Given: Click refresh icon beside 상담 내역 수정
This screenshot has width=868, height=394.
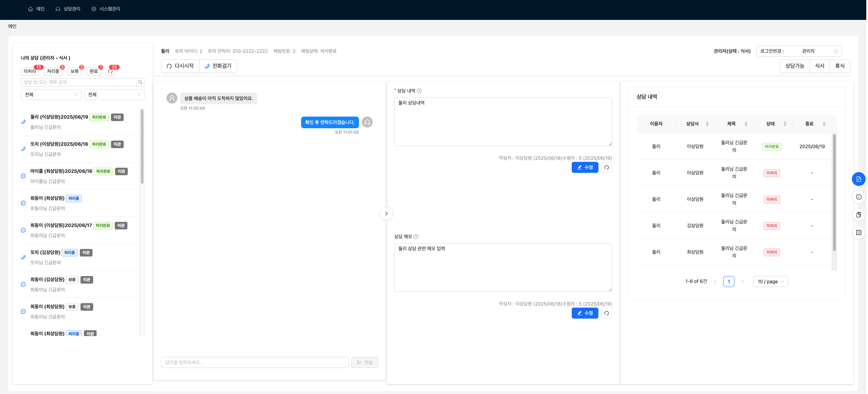Looking at the screenshot, I should pos(606,167).
